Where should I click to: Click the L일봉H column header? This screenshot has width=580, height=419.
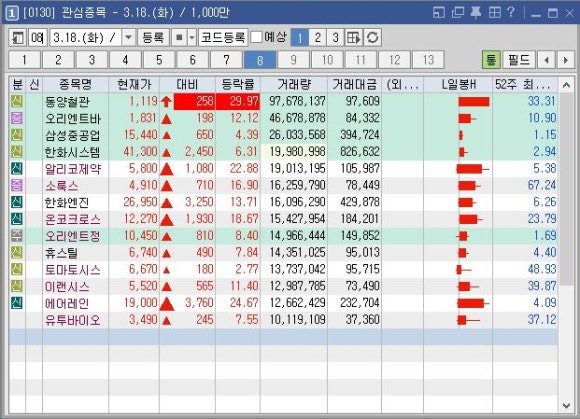458,85
